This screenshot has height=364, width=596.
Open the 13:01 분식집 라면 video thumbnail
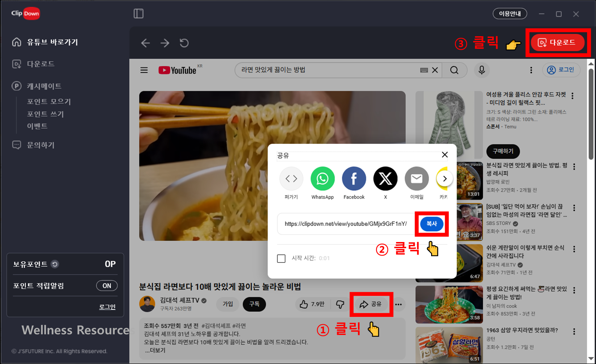(470, 181)
